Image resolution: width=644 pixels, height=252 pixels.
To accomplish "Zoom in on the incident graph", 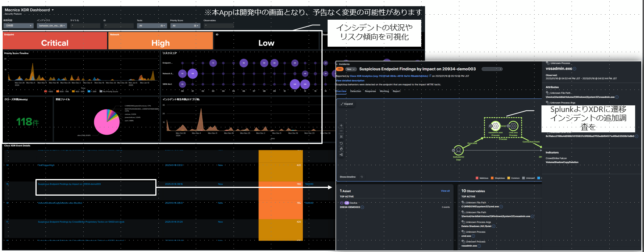I will 341,125.
